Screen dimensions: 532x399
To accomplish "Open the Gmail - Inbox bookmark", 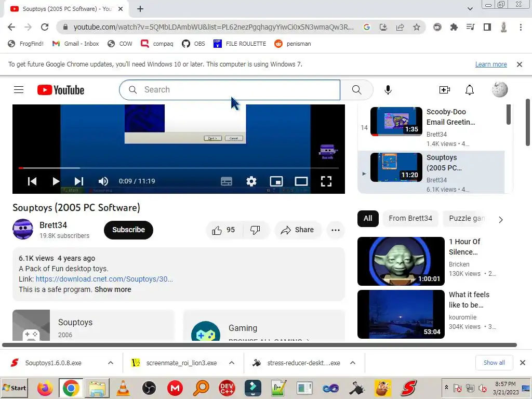I will 75,44.
